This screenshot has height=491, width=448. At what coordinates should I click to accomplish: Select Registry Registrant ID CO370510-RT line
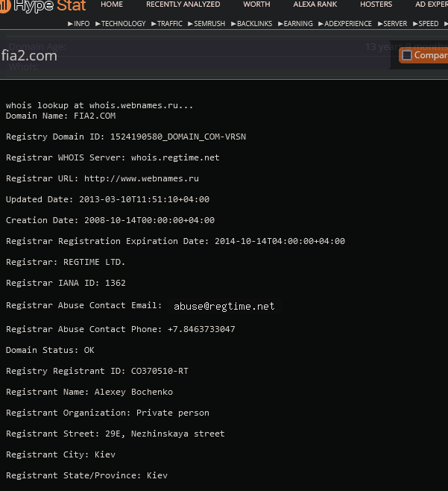pos(97,371)
